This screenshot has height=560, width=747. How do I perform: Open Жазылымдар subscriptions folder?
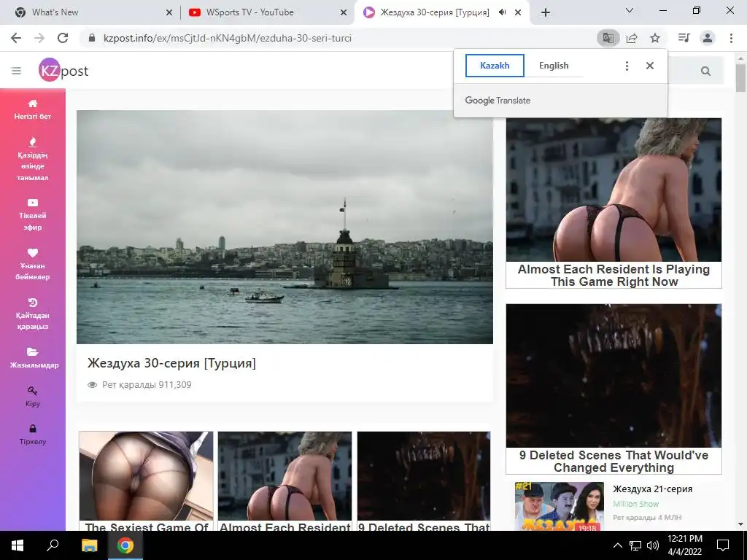pyautogui.click(x=34, y=358)
